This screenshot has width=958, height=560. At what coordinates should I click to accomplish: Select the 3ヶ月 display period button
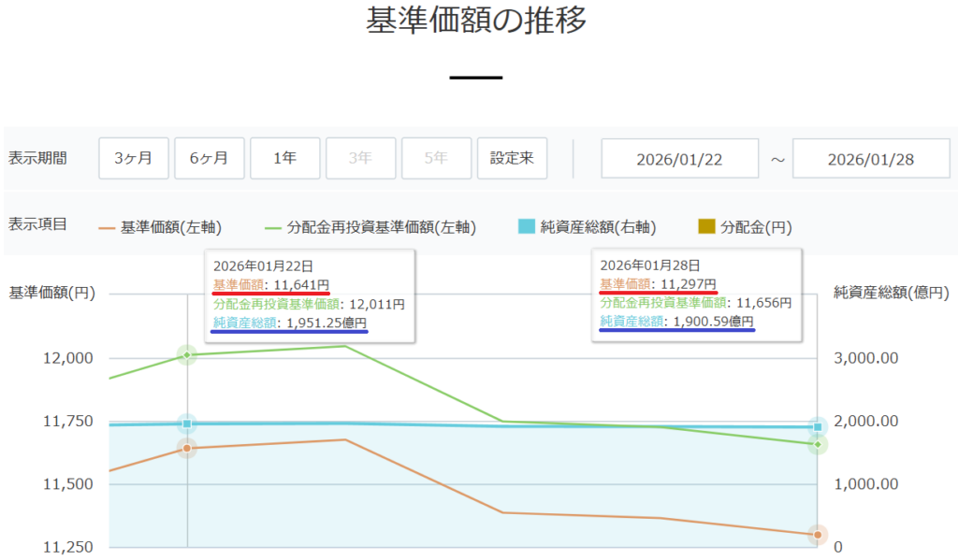[x=133, y=158]
